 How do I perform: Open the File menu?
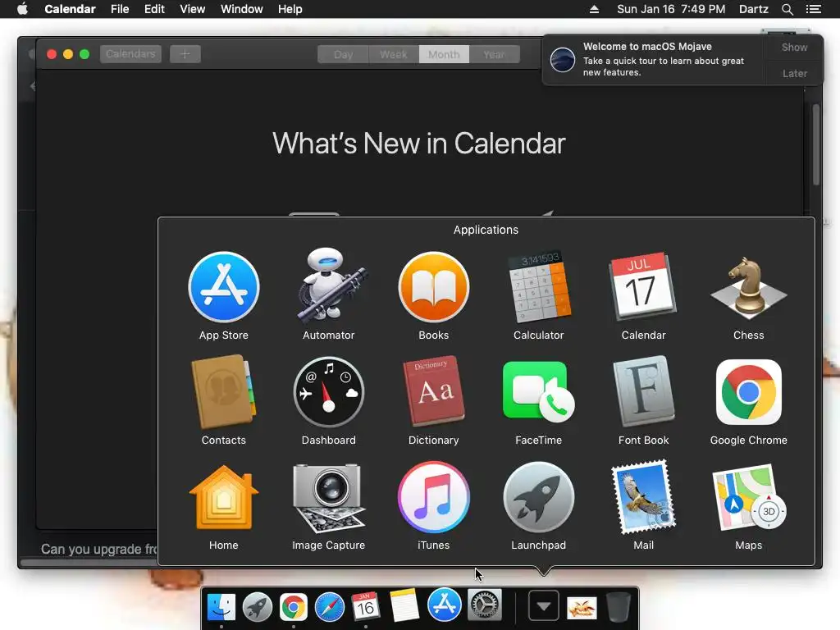tap(120, 9)
